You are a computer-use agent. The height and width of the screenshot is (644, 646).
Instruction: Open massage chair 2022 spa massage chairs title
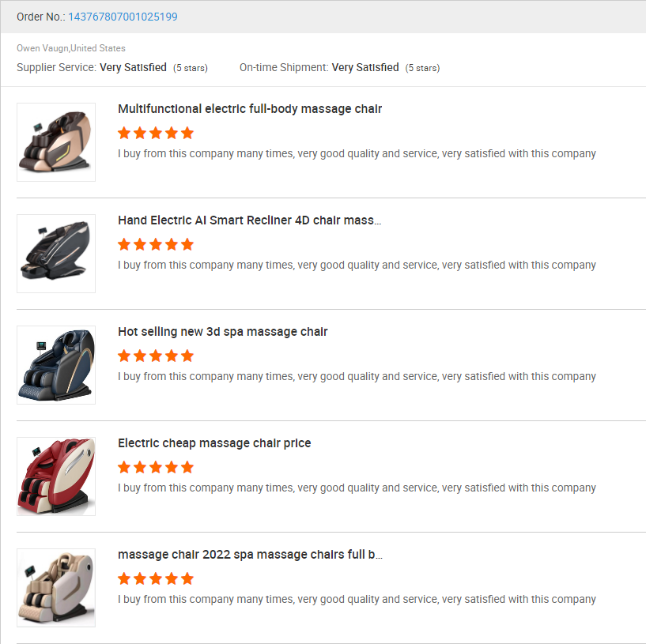(x=250, y=555)
